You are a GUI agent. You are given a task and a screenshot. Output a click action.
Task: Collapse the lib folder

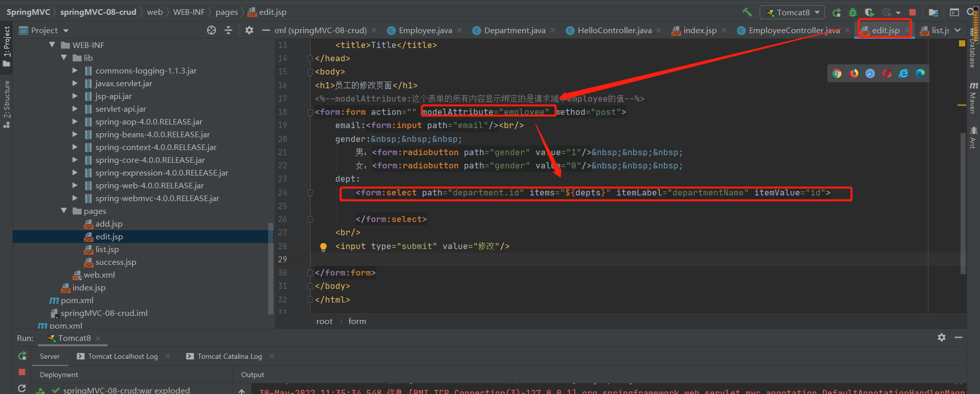64,58
